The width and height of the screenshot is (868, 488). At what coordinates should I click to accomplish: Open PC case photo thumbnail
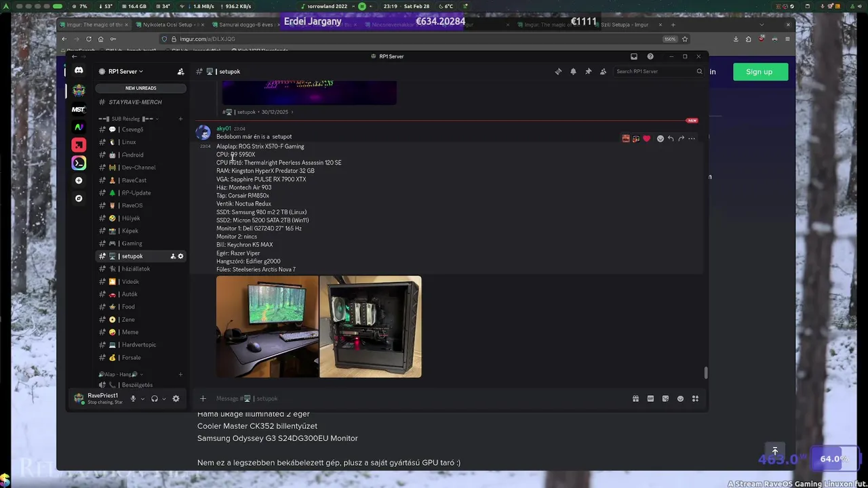(x=370, y=327)
